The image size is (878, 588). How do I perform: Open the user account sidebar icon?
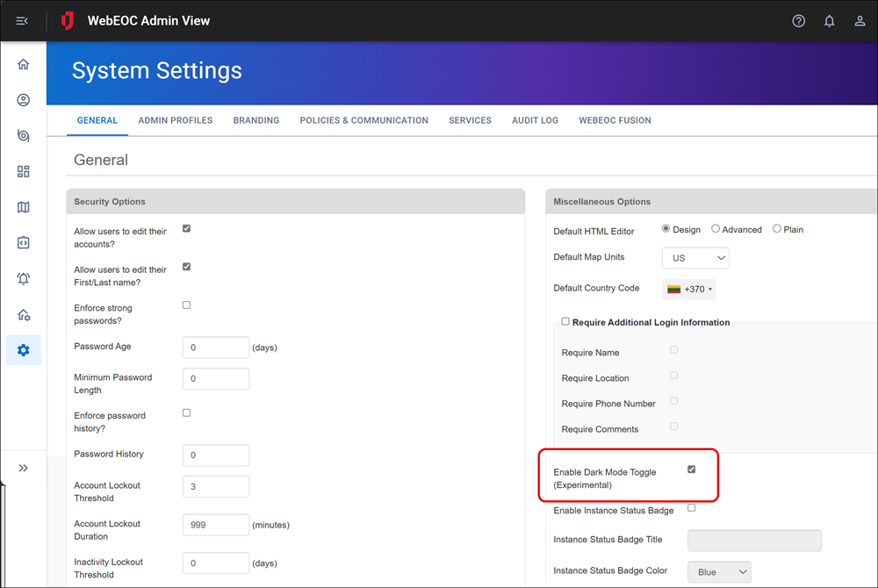click(x=24, y=100)
